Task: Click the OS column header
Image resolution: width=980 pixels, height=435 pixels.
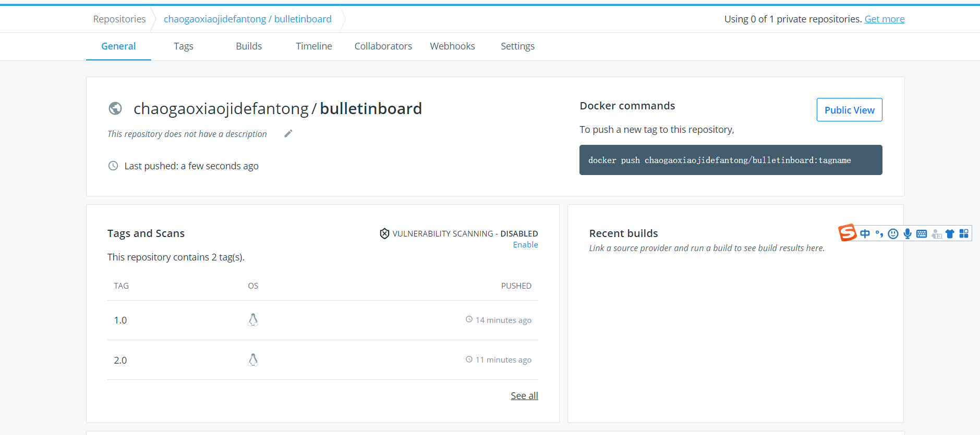Action: [253, 285]
